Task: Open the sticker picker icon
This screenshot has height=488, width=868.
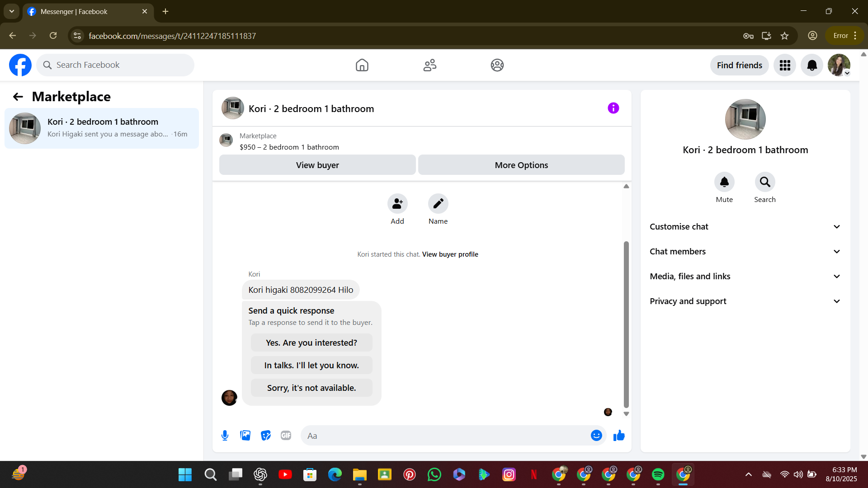Action: 266,436
